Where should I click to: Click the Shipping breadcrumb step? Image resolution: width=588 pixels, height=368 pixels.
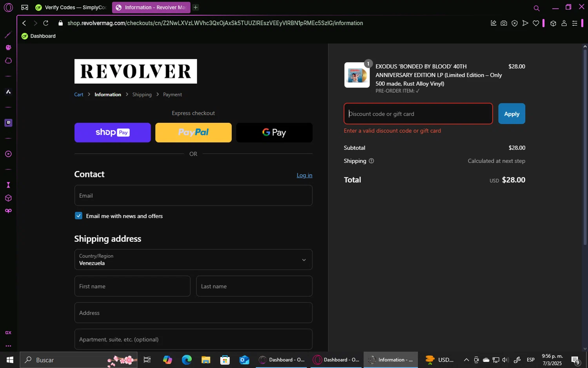(x=142, y=95)
